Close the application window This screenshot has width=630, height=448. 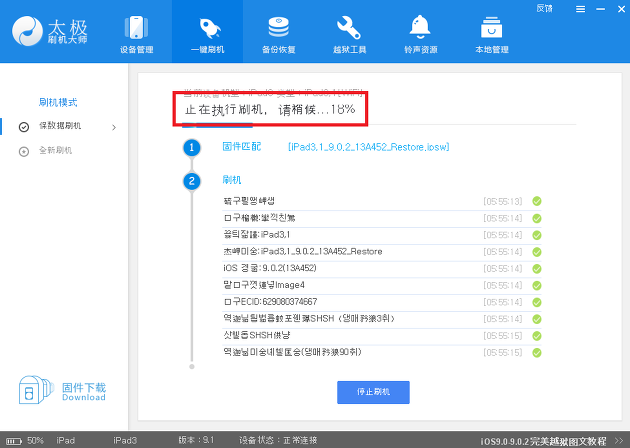(621, 9)
